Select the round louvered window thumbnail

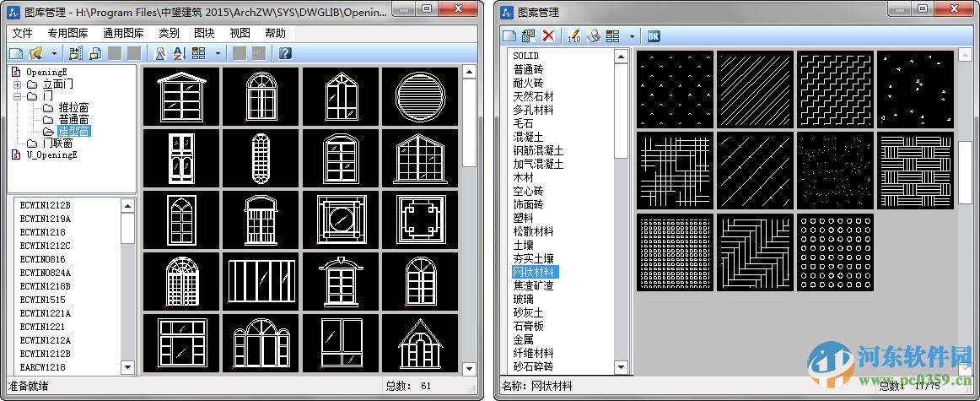coord(420,95)
